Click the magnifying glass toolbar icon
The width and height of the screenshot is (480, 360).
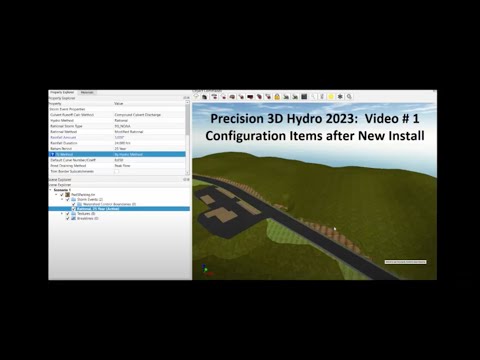coord(349,97)
